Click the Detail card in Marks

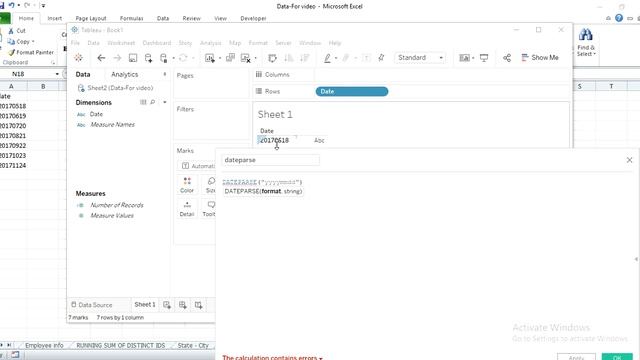click(x=187, y=209)
